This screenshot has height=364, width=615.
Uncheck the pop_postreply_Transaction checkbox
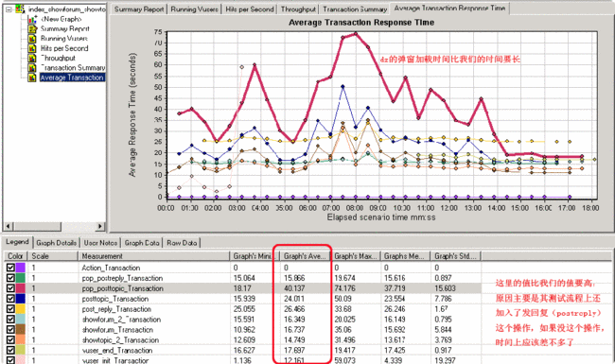point(10,278)
